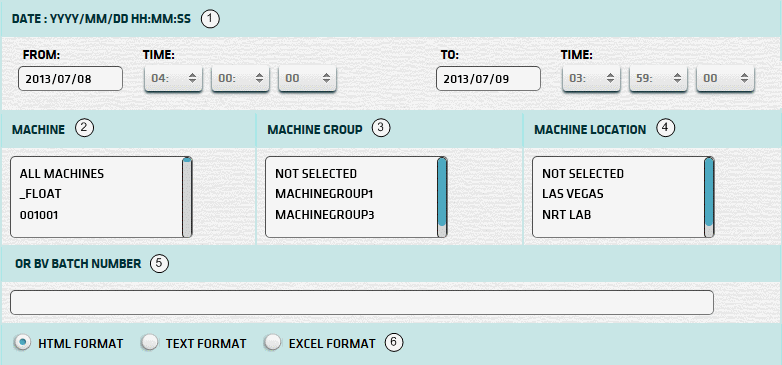This screenshot has width=782, height=365.
Task: Open the TO seconds spinner
Action: pyautogui.click(x=725, y=78)
